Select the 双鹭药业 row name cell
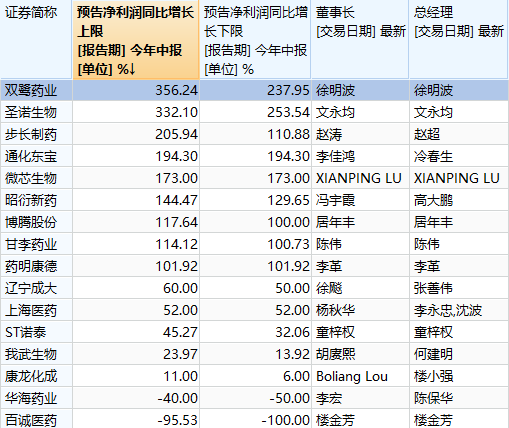Viewport: 509px width, 428px height. click(x=31, y=90)
